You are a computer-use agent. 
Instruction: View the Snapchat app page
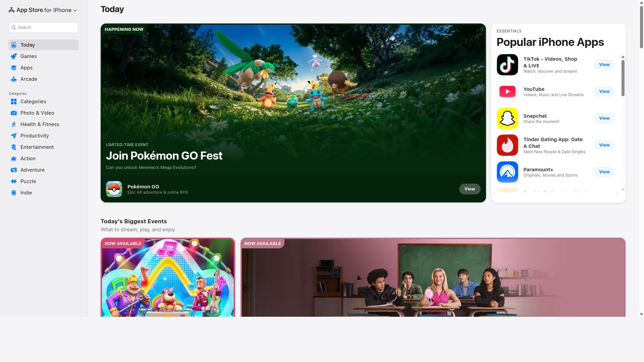pyautogui.click(x=604, y=118)
